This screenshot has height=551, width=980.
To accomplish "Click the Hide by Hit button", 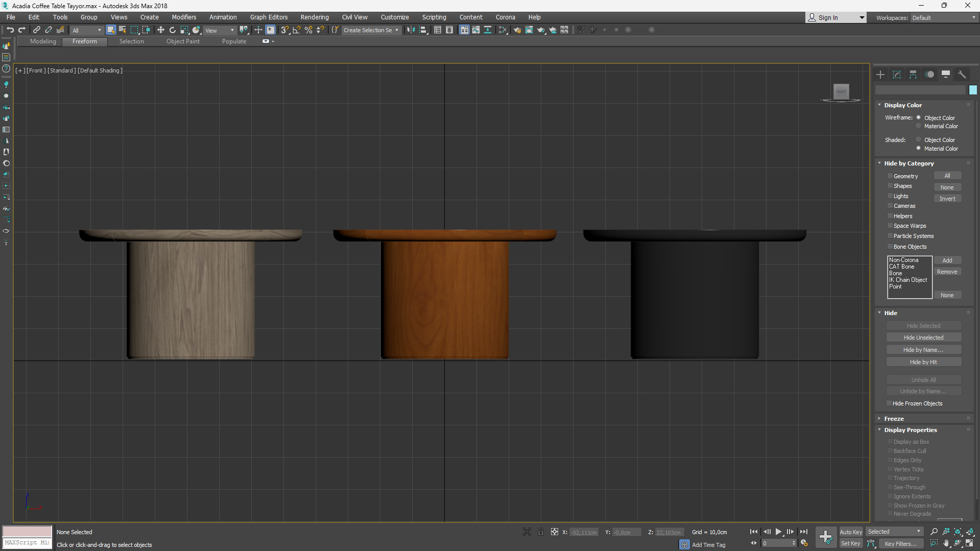I will coord(923,362).
